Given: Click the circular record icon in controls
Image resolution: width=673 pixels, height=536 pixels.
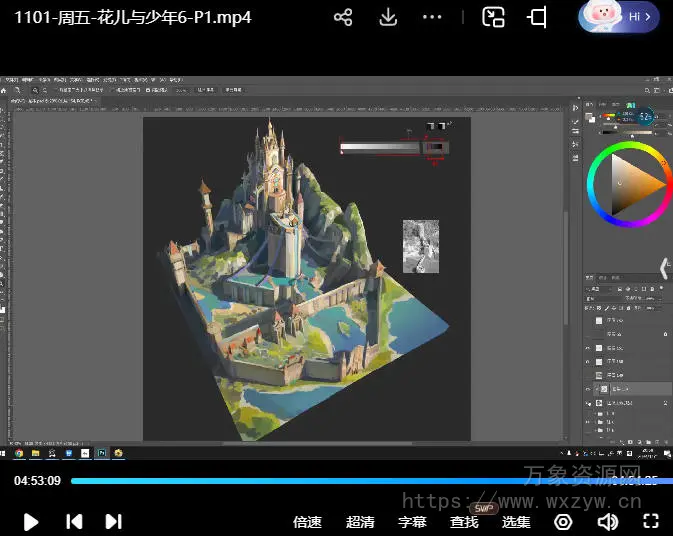Looking at the screenshot, I should coord(563,521).
